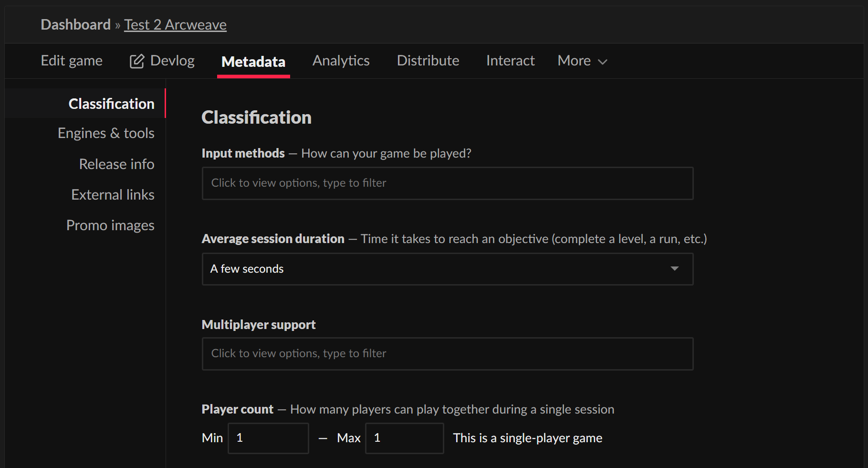Select the Interact tab

click(x=510, y=61)
